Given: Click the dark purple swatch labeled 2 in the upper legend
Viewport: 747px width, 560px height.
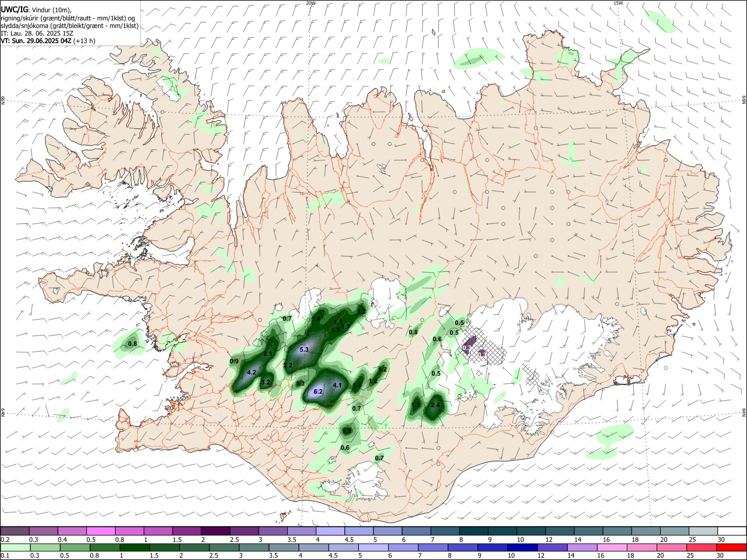Looking at the screenshot, I should 215,531.
